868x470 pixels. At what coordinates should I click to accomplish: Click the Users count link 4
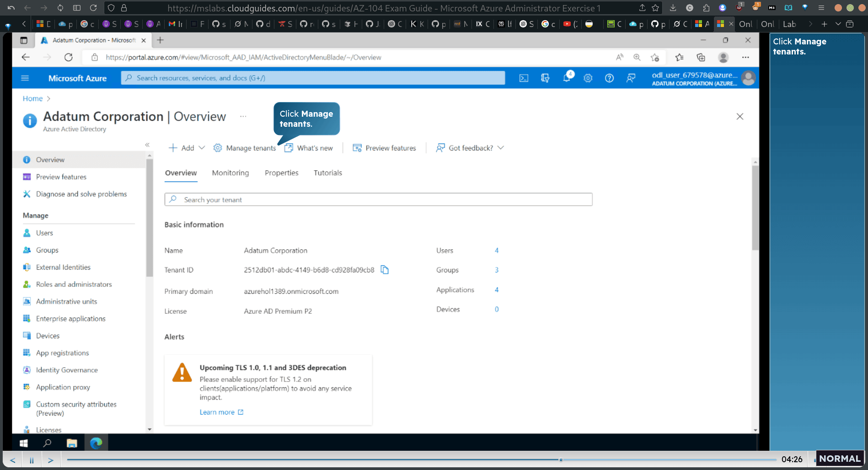(497, 250)
